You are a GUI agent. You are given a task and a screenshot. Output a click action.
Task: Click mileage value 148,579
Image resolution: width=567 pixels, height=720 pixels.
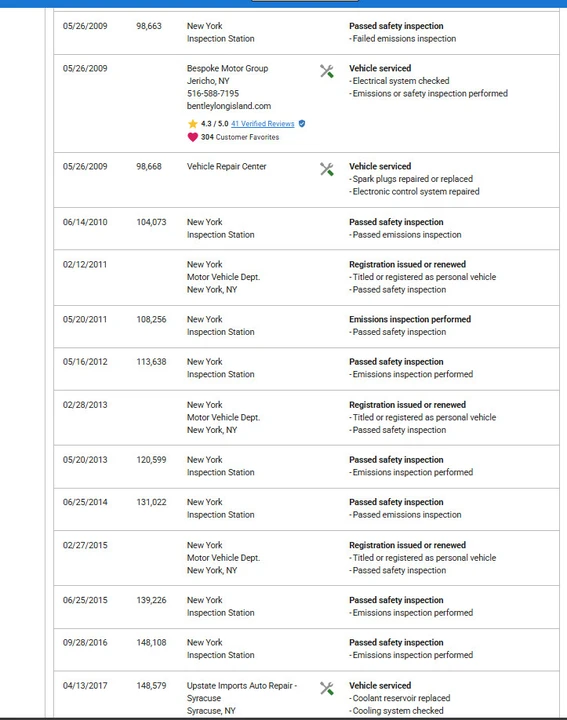tap(151, 686)
